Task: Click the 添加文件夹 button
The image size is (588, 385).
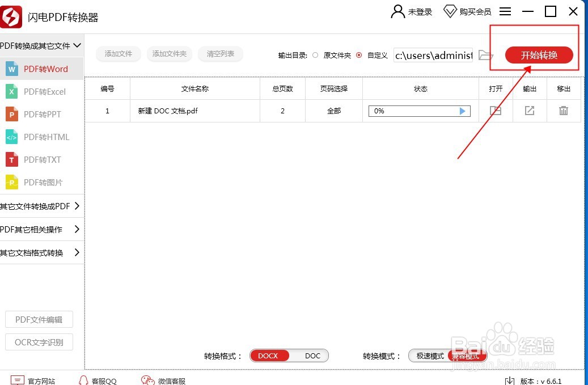Action: 170,54
